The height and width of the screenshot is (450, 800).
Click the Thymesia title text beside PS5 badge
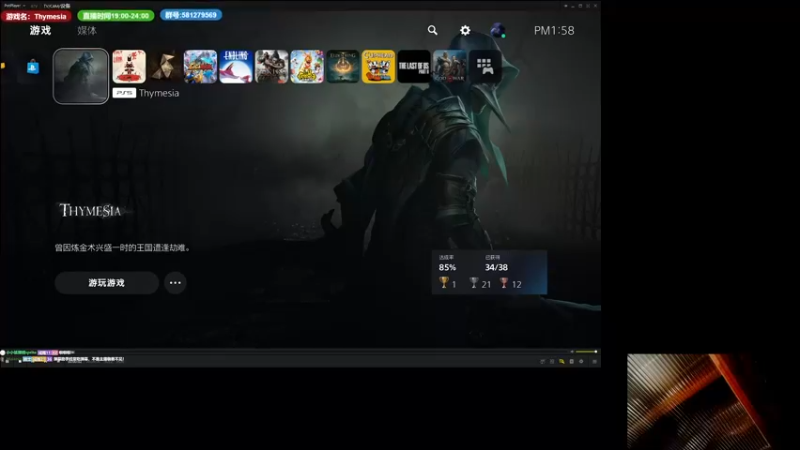pyautogui.click(x=159, y=93)
